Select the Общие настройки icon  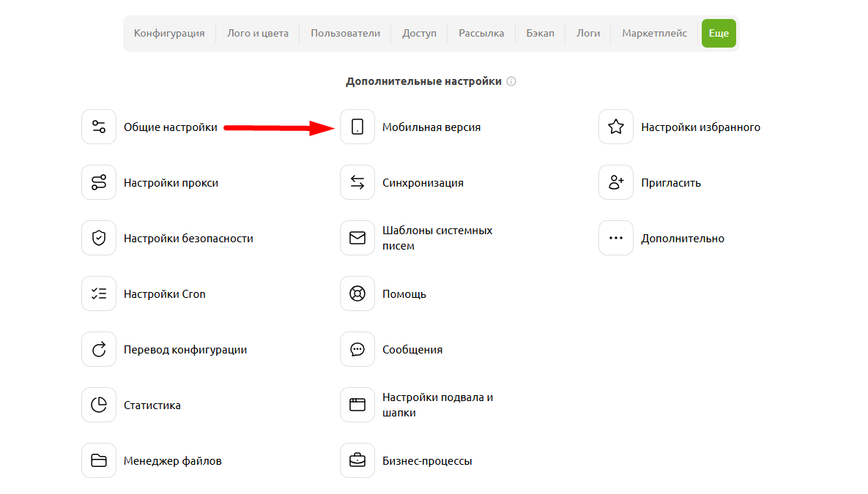pyautogui.click(x=99, y=126)
